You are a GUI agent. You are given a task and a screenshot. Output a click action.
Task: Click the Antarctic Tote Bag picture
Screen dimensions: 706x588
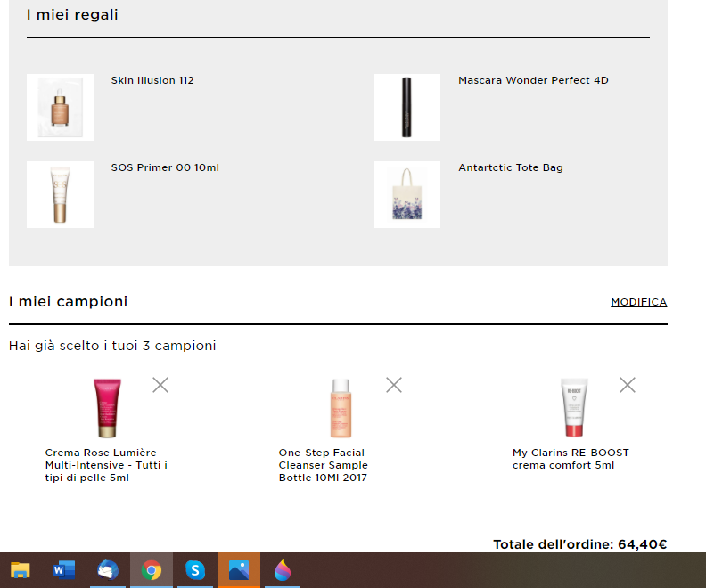pyautogui.click(x=406, y=194)
